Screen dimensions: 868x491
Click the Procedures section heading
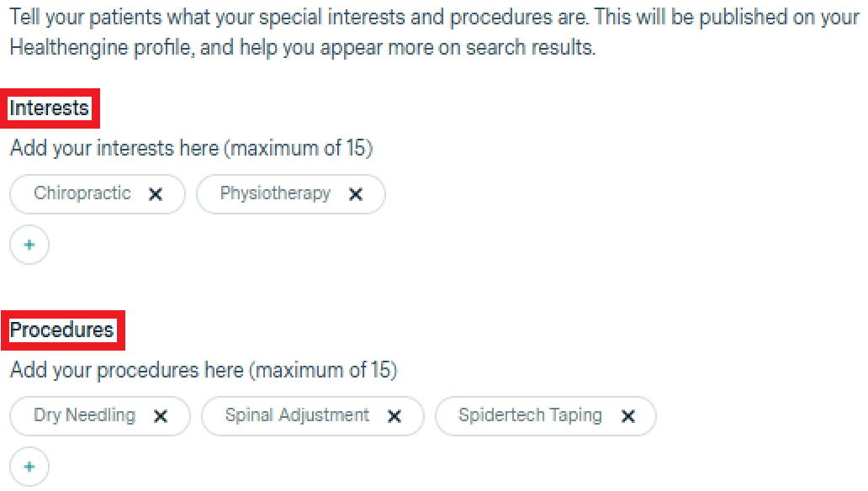tap(61, 330)
